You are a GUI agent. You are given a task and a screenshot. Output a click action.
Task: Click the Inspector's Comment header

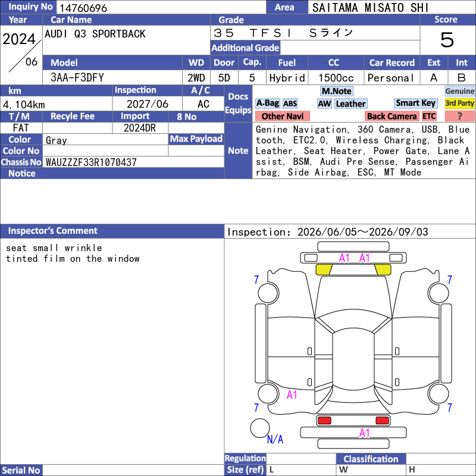click(x=112, y=231)
